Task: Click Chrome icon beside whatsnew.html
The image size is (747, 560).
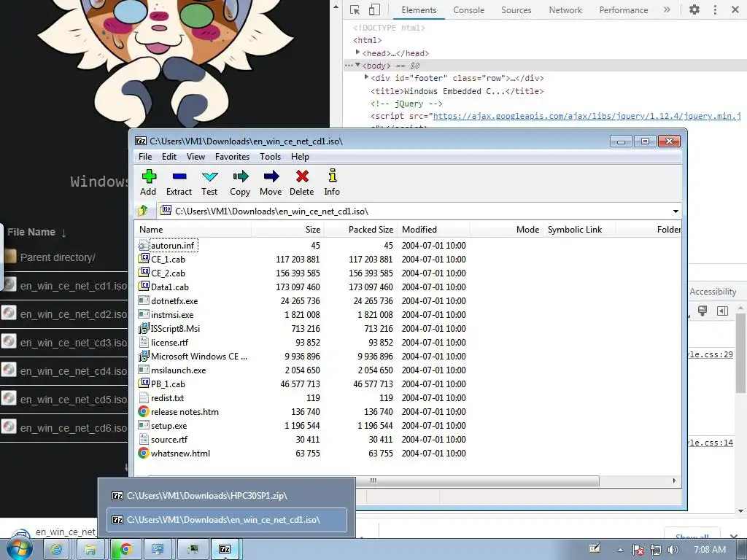Action: click(144, 453)
